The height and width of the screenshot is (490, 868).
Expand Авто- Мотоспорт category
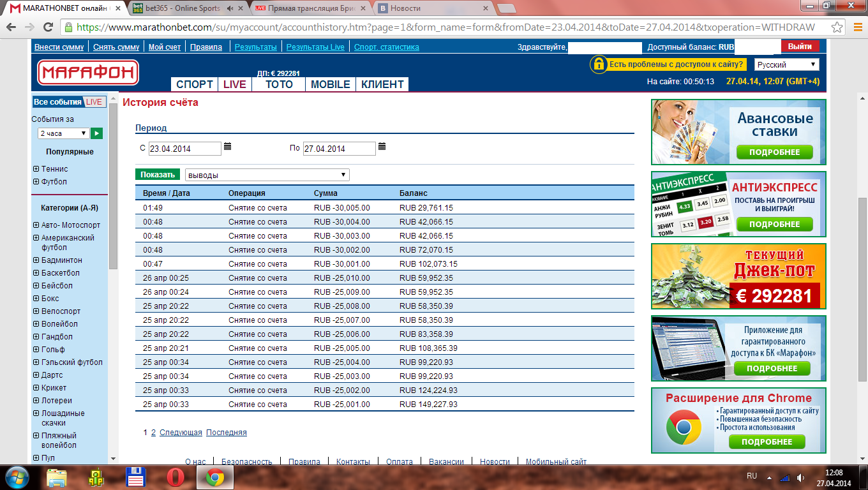[x=36, y=225]
